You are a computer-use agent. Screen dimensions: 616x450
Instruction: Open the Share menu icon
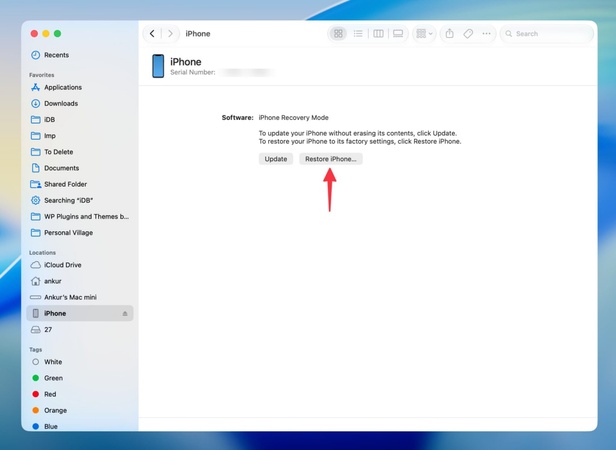449,34
